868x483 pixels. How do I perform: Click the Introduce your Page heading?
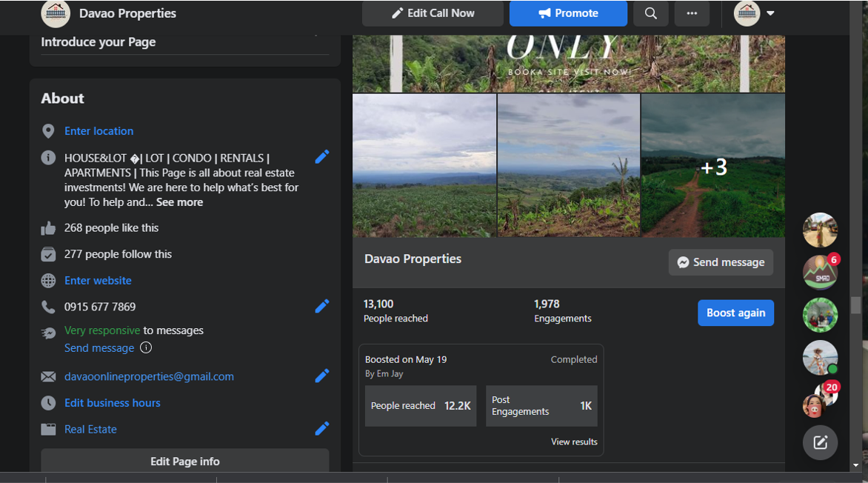tap(98, 42)
